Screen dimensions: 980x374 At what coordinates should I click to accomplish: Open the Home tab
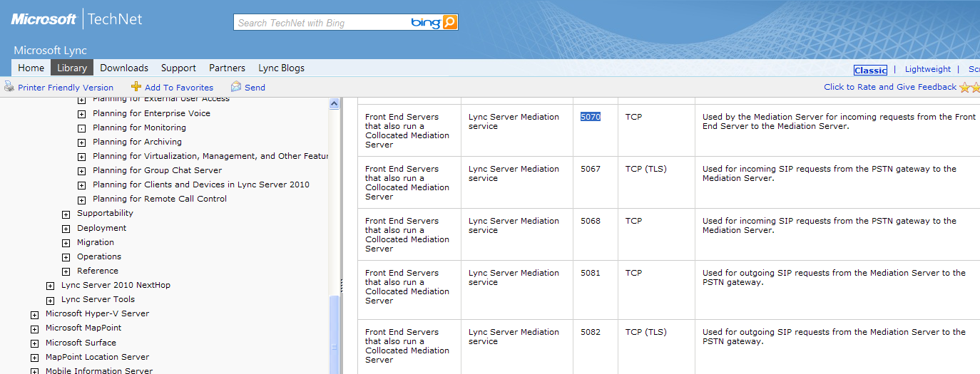[x=31, y=68]
